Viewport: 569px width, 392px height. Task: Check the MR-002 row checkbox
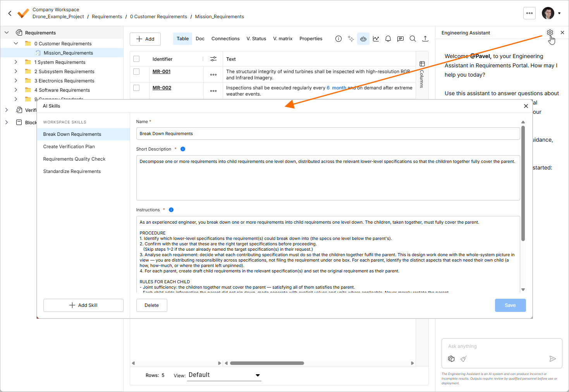tap(136, 88)
